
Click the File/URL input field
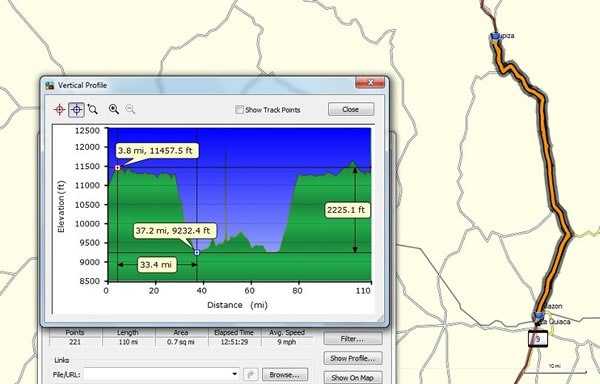click(x=161, y=374)
